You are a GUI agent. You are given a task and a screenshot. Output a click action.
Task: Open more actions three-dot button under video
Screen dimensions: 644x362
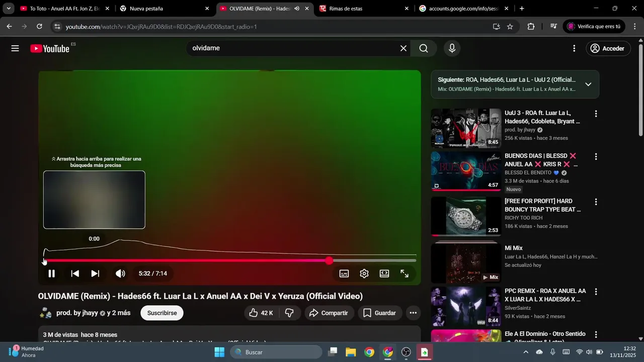coord(413,313)
